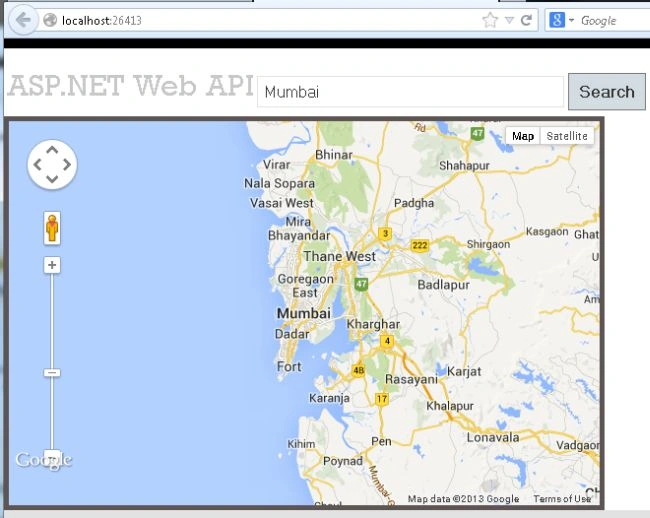Screen dimensions: 650x518
Task: Open the Terms of Use link
Action: point(562,499)
